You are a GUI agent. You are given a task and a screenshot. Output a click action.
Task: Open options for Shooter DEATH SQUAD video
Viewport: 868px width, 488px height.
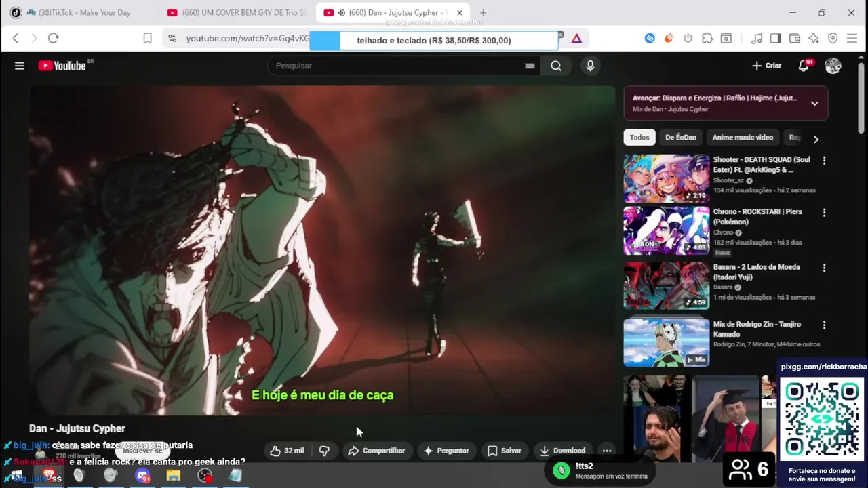pyautogui.click(x=824, y=161)
